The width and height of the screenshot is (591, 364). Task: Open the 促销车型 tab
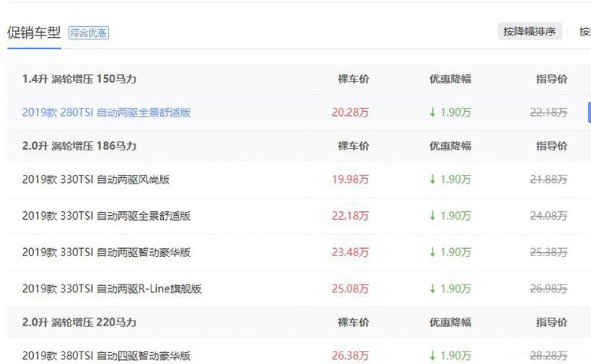point(34,33)
